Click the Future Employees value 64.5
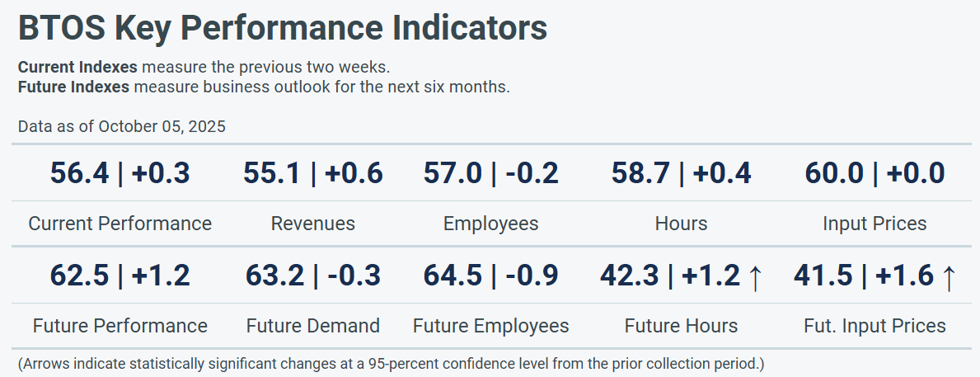 point(452,276)
